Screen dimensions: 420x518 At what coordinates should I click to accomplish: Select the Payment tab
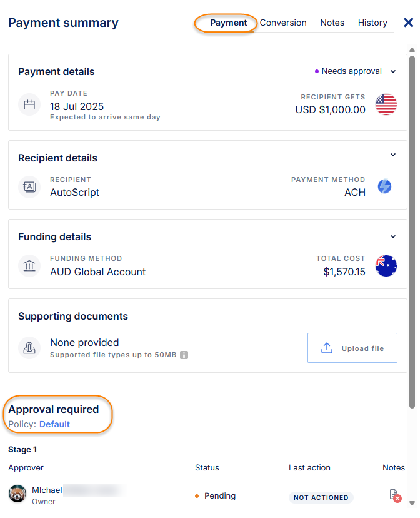point(229,23)
